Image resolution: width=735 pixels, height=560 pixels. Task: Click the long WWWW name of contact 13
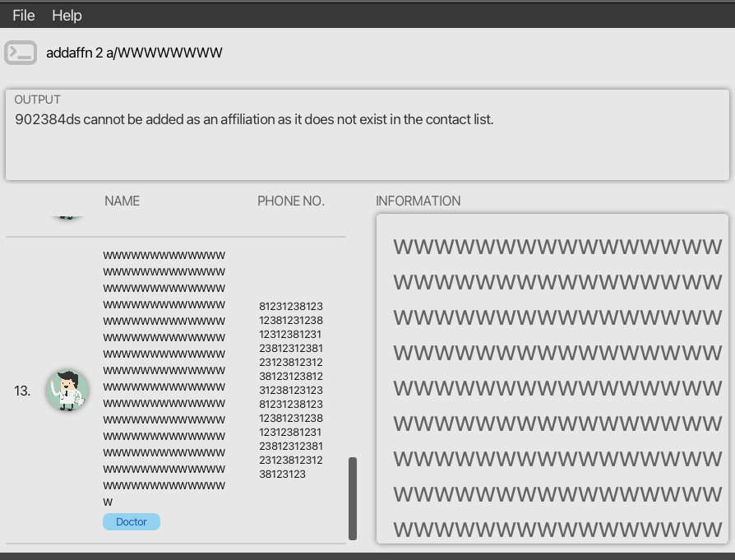164,378
